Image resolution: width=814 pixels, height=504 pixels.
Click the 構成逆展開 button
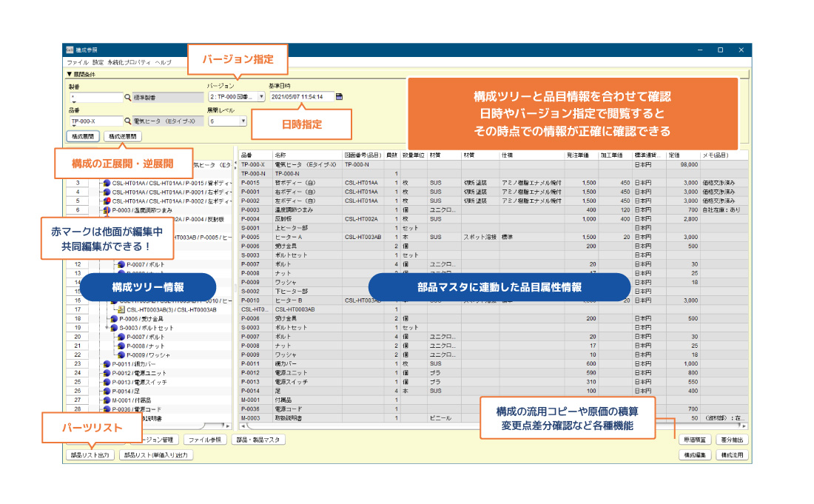pyautogui.click(x=121, y=136)
